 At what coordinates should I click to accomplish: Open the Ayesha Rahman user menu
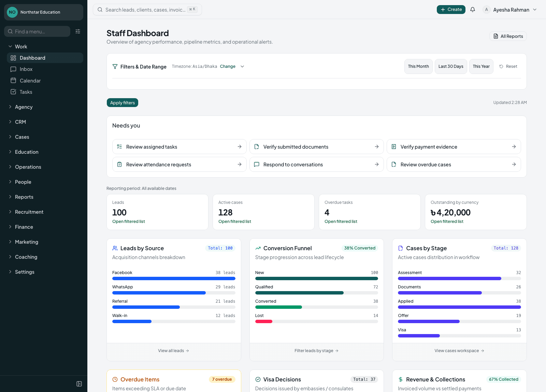pos(510,10)
